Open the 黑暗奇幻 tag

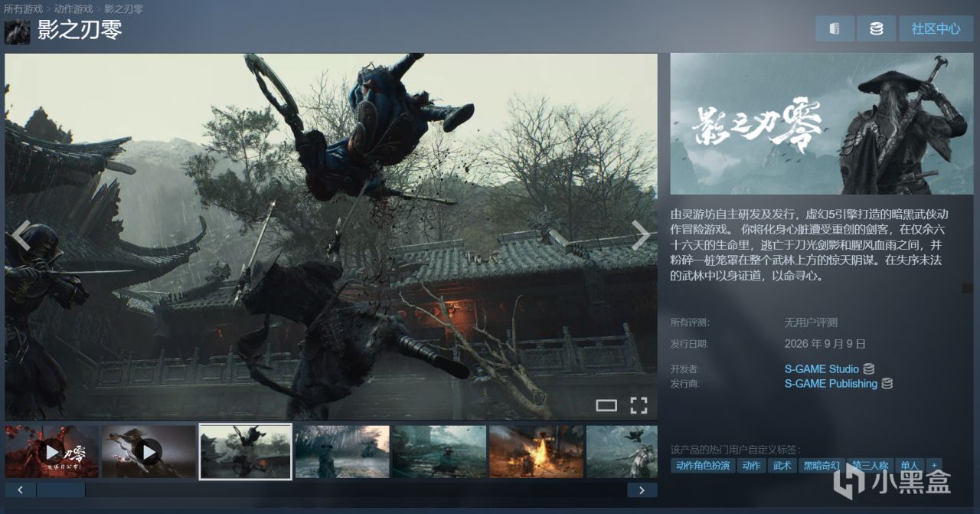coord(821,466)
